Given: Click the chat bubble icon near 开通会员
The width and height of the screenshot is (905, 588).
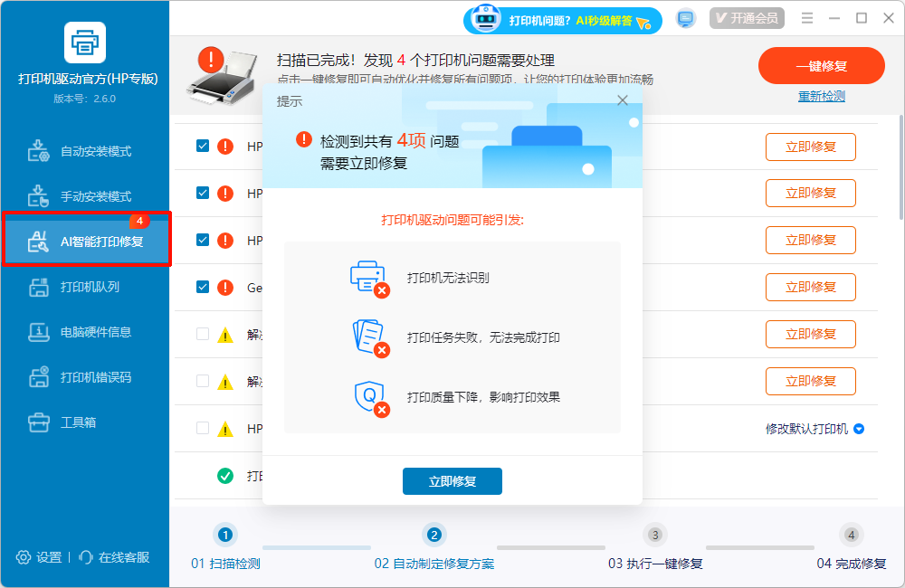Looking at the screenshot, I should pyautogui.click(x=685, y=17).
